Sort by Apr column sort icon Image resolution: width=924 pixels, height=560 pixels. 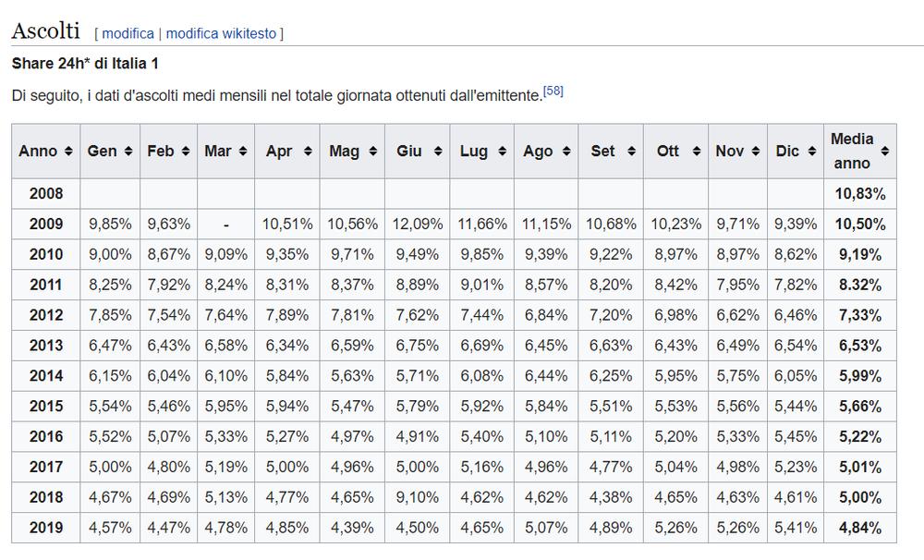307,151
